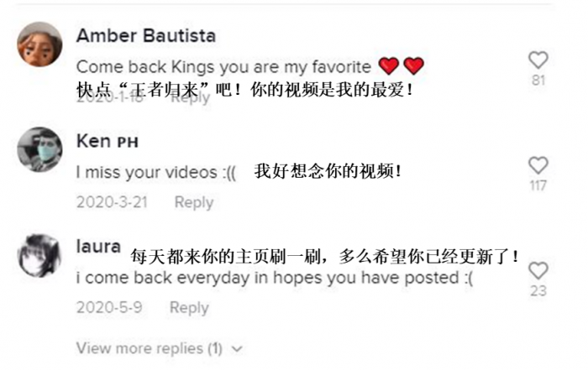Screen dimensions: 588x370
Task: Like Ken PH's comment with the heart
Action: [x=538, y=165]
